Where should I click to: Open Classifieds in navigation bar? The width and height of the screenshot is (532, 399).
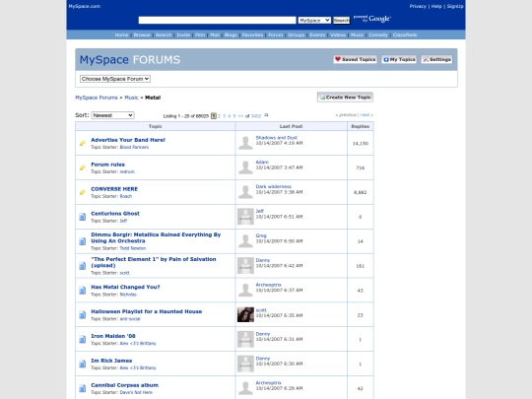click(x=405, y=34)
